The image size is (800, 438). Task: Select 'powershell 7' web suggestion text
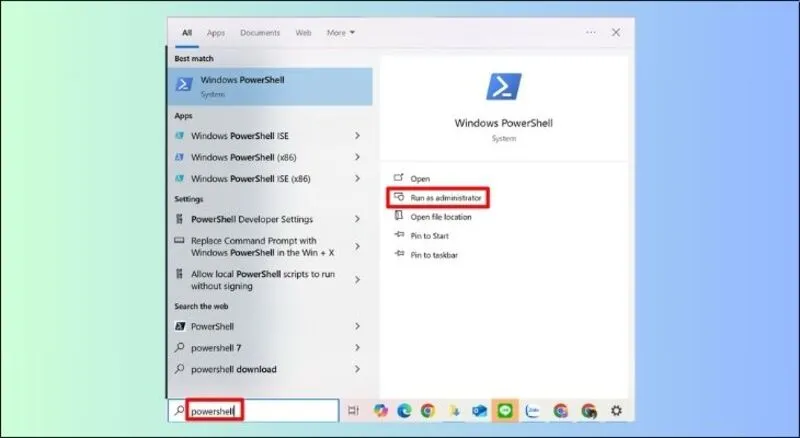216,348
